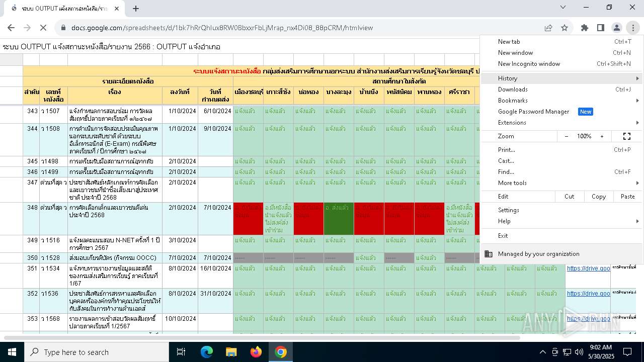Open the notification center icon
The image size is (644, 362).
(x=627, y=352)
